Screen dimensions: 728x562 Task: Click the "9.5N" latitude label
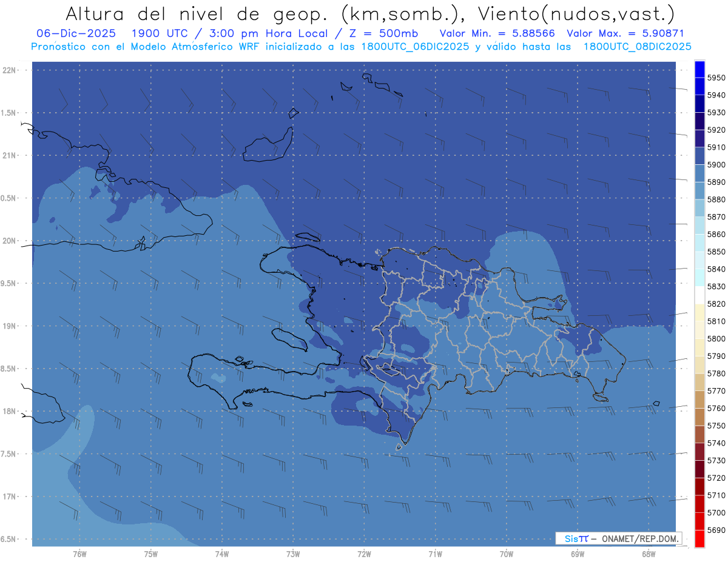pyautogui.click(x=8, y=283)
